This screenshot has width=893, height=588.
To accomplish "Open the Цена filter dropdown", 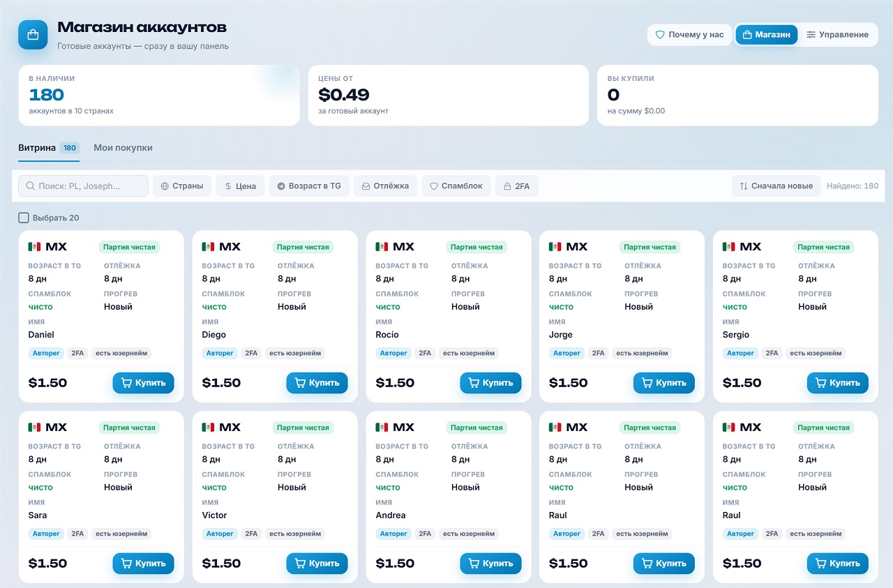I will 240,186.
